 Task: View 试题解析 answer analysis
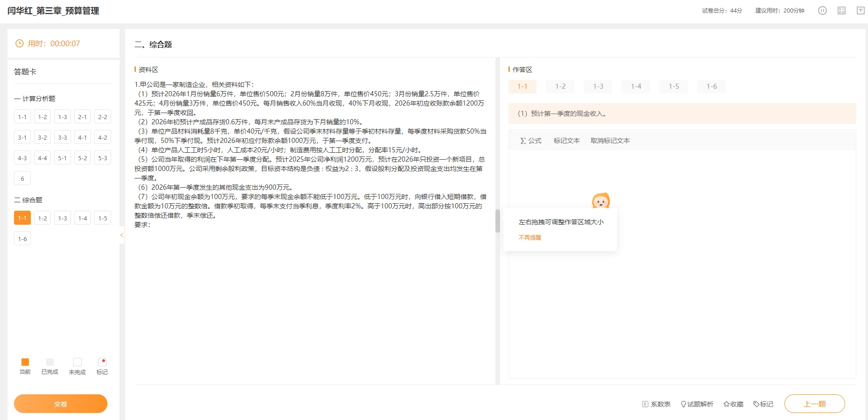(697, 404)
